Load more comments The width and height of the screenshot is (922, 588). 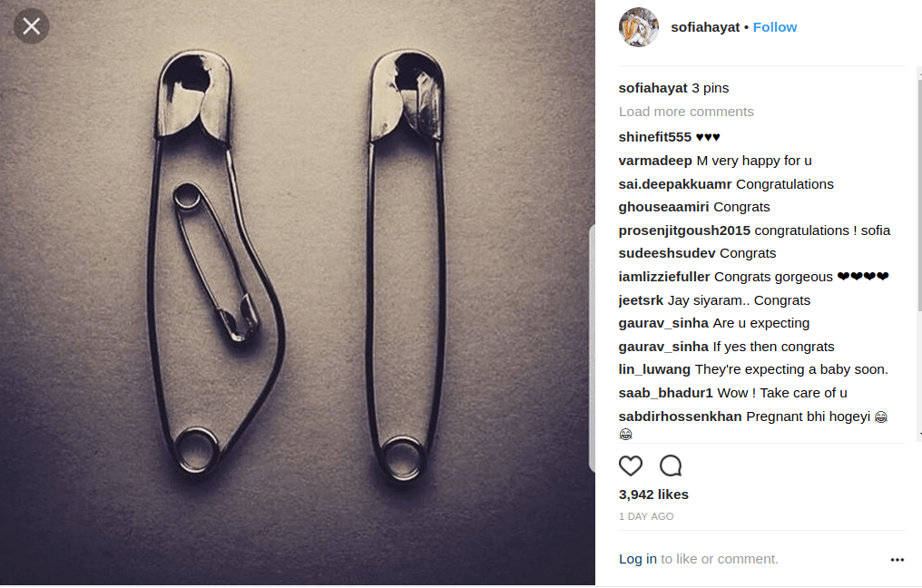(x=686, y=112)
